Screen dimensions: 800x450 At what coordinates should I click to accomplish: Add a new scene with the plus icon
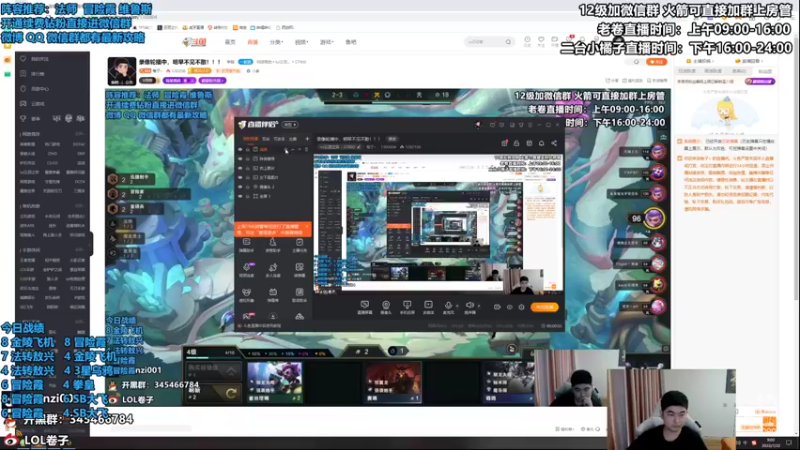(x=307, y=139)
